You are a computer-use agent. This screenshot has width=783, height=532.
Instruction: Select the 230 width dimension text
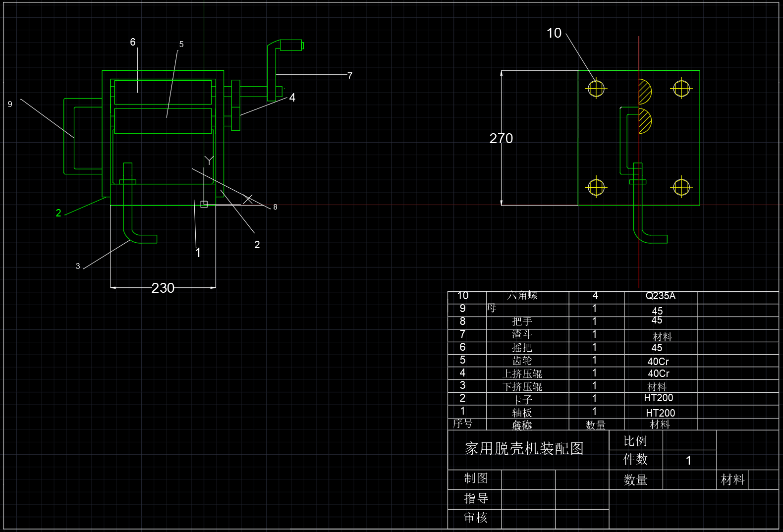(163, 288)
